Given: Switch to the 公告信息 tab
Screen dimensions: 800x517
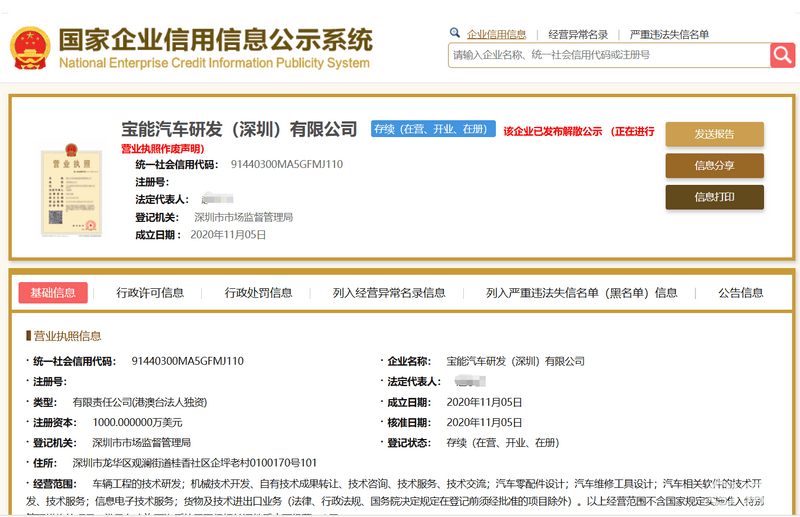Looking at the screenshot, I should coord(740,293).
